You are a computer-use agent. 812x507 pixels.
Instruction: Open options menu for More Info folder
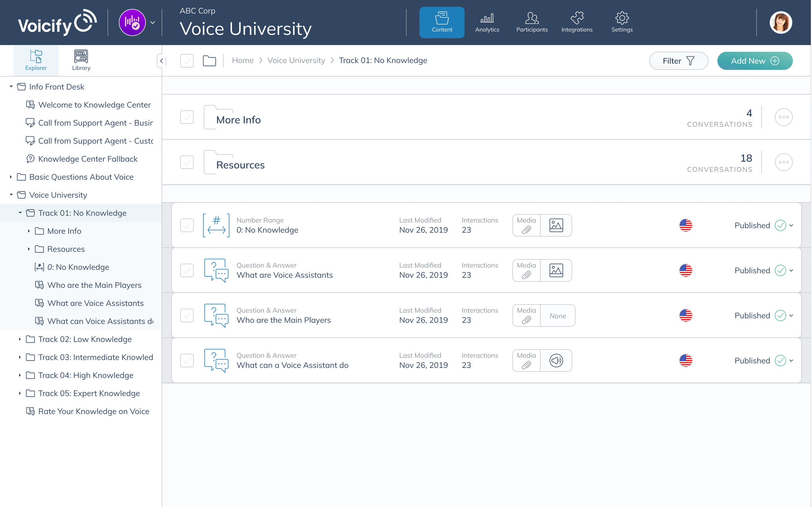[x=783, y=117]
